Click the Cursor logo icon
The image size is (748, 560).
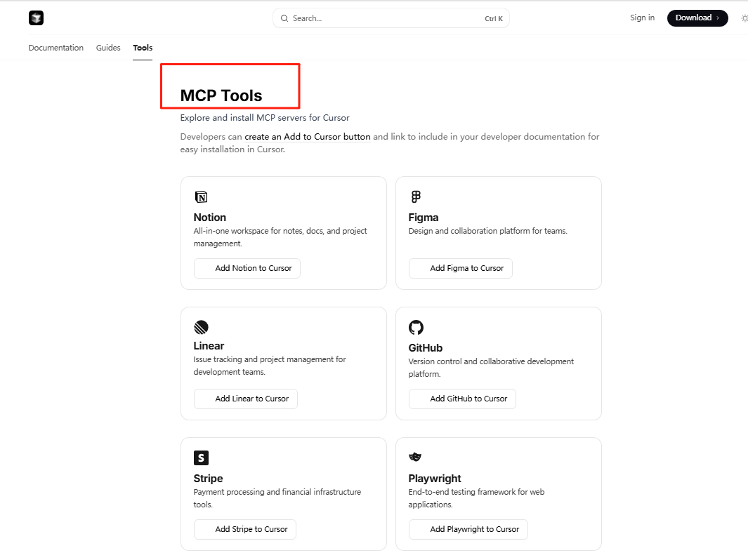[37, 18]
